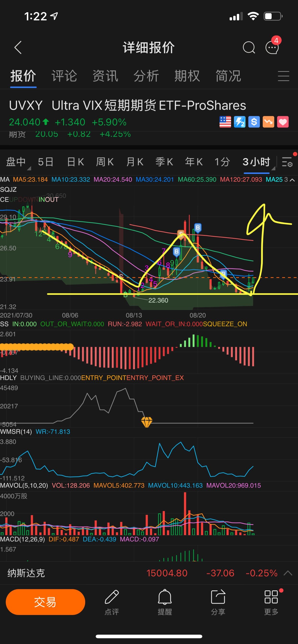
Task: Tap the MA120:27.093 legend value
Action: pos(241,179)
